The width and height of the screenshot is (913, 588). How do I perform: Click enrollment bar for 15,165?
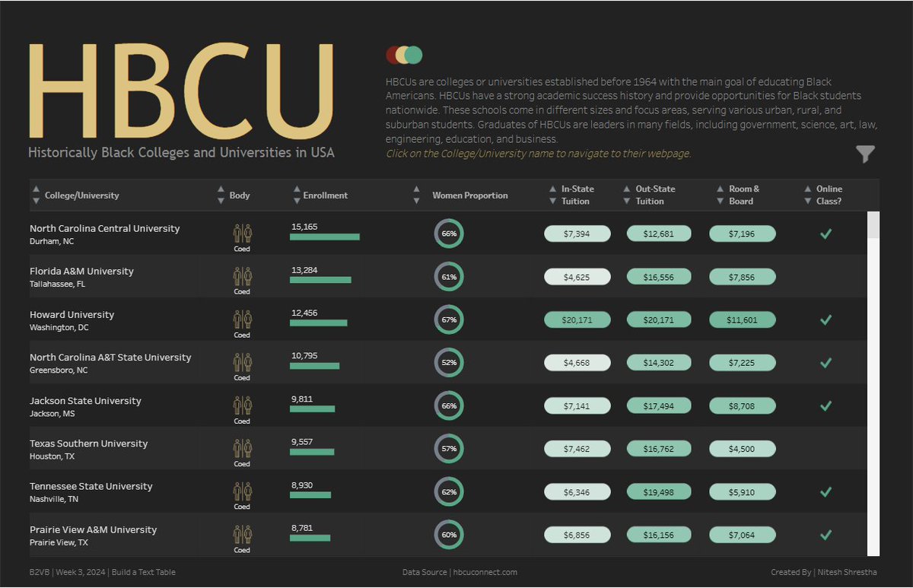pos(325,237)
